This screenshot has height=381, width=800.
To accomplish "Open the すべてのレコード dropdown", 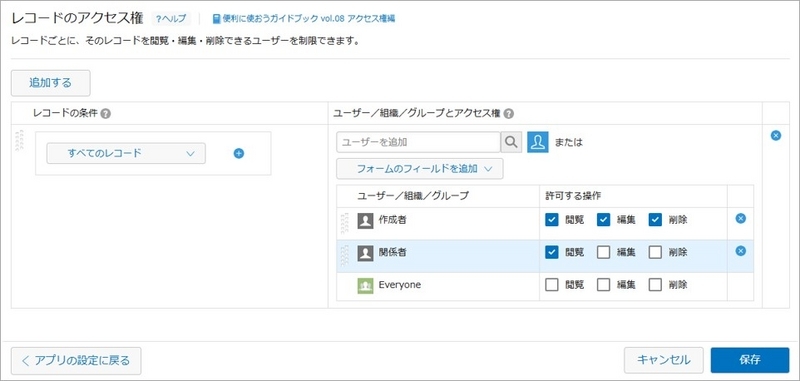I will pyautogui.click(x=126, y=153).
